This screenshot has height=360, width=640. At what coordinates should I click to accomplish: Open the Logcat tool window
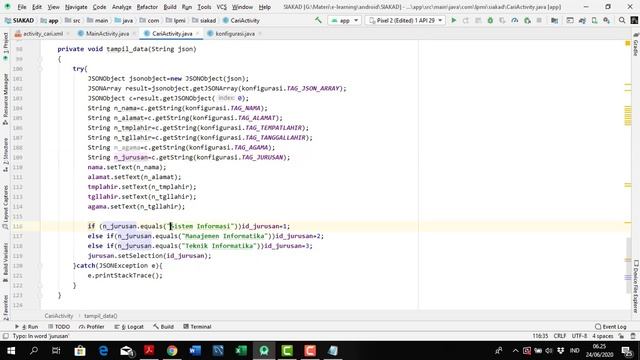(129, 327)
